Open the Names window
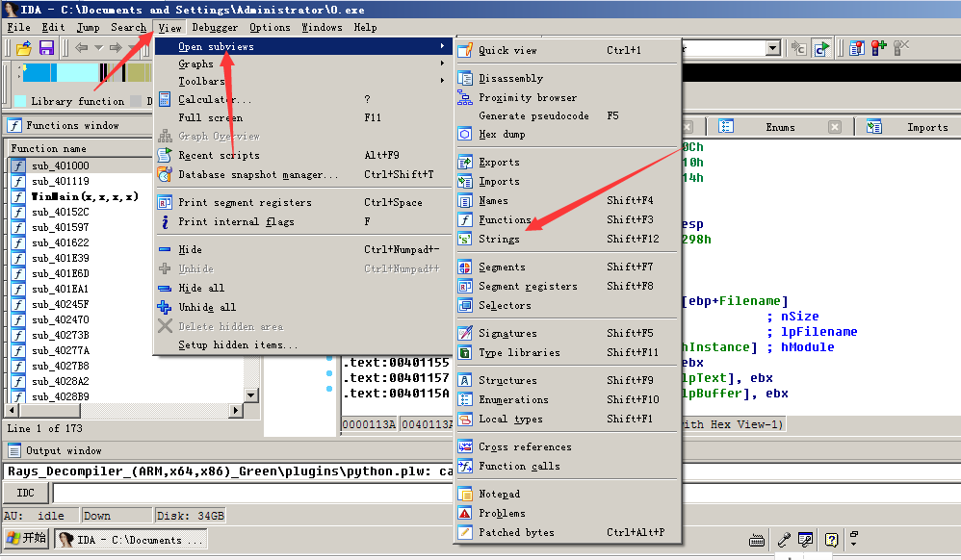961x560 pixels. [x=567, y=200]
